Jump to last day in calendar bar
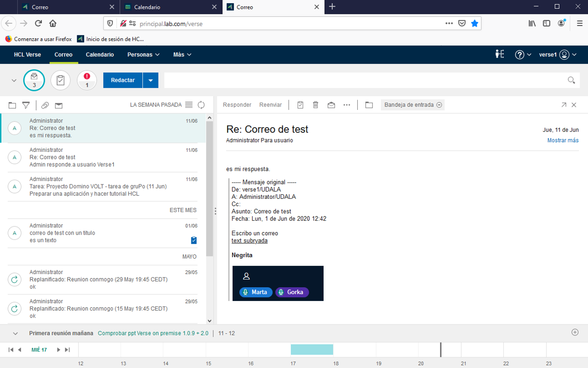Image resolution: width=588 pixels, height=368 pixels. click(67, 350)
